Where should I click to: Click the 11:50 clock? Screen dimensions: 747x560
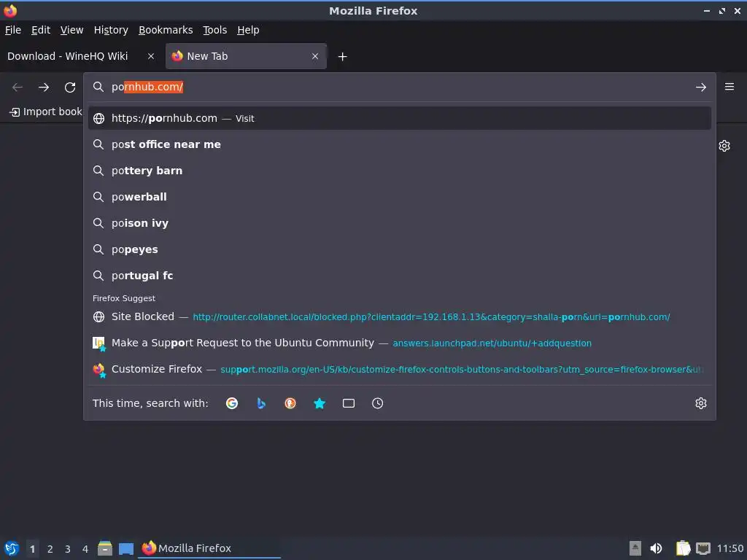[x=729, y=548]
